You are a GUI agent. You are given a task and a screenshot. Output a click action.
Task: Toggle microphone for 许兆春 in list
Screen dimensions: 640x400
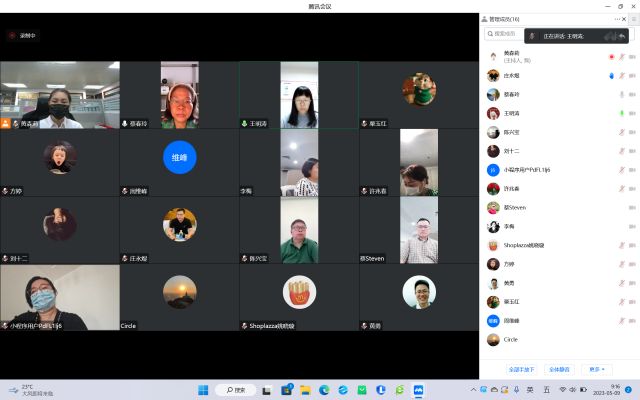pyautogui.click(x=622, y=189)
